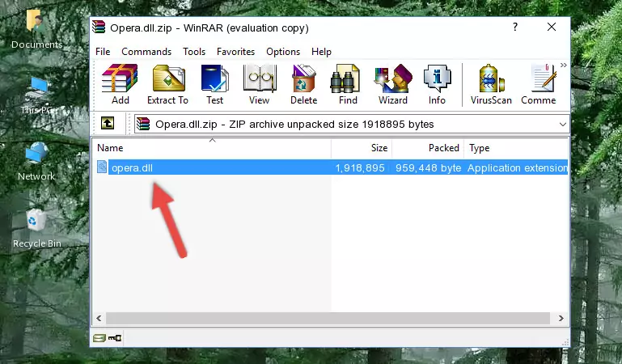Sort by the Packed column header
Image resolution: width=622 pixels, height=364 pixels.
point(428,148)
